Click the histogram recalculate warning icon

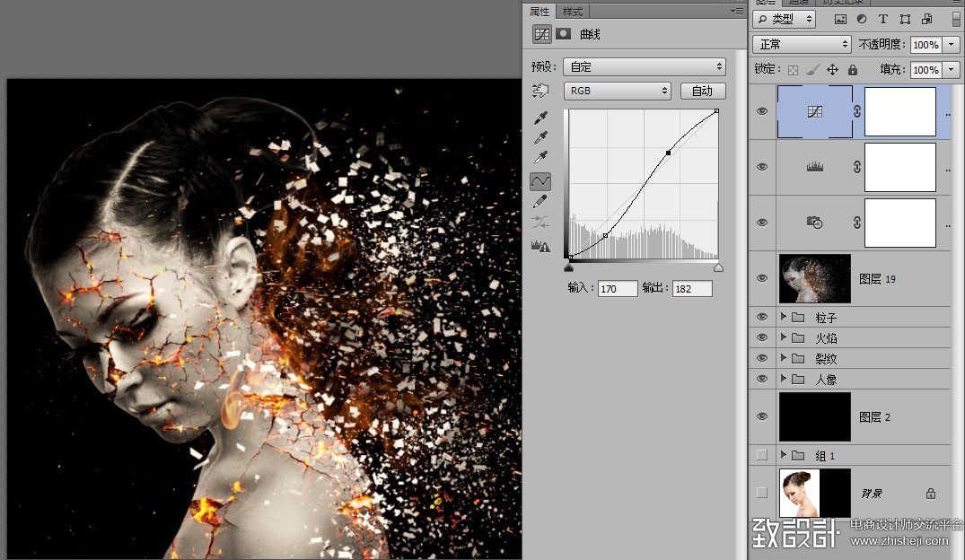pyautogui.click(x=540, y=246)
